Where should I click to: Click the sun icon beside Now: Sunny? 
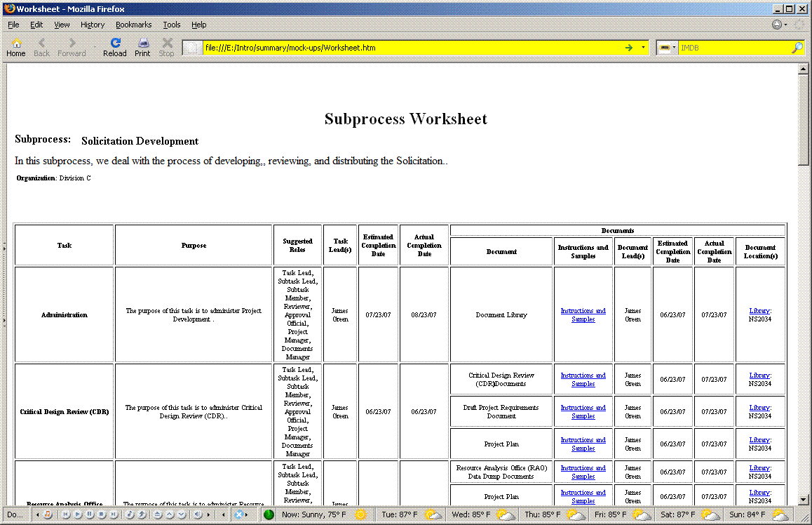click(360, 514)
